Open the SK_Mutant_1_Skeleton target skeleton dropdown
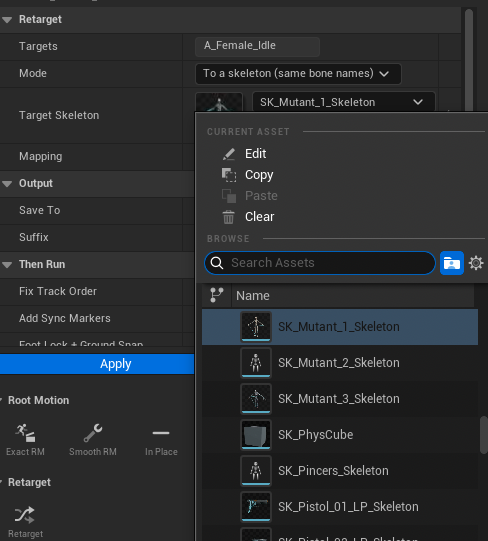Image resolution: width=488 pixels, height=541 pixels. click(344, 102)
